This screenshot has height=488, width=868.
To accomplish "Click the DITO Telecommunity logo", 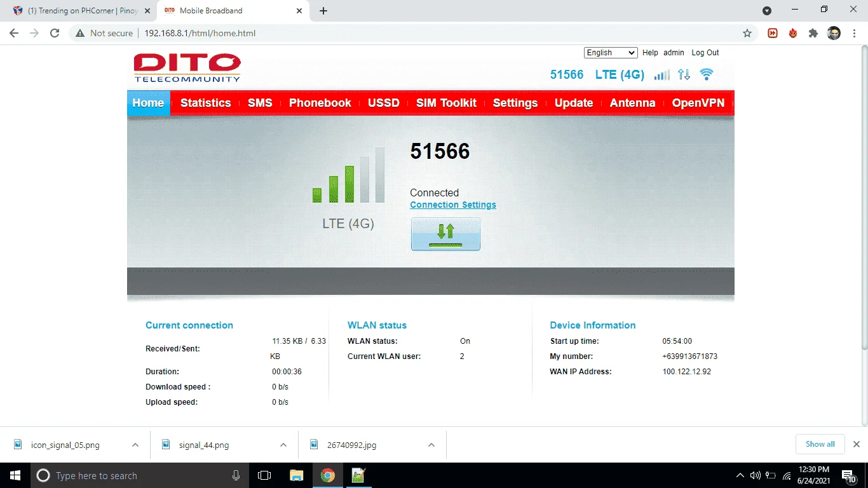I will click(x=187, y=67).
